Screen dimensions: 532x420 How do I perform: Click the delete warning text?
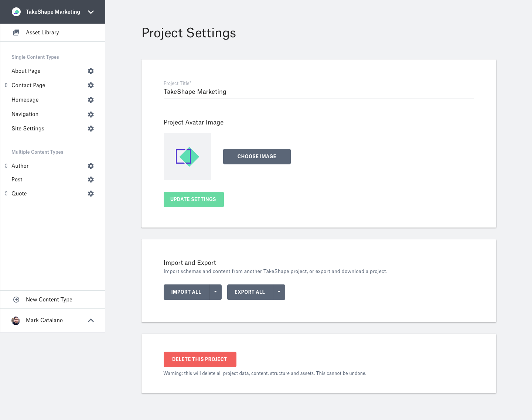[x=265, y=373]
